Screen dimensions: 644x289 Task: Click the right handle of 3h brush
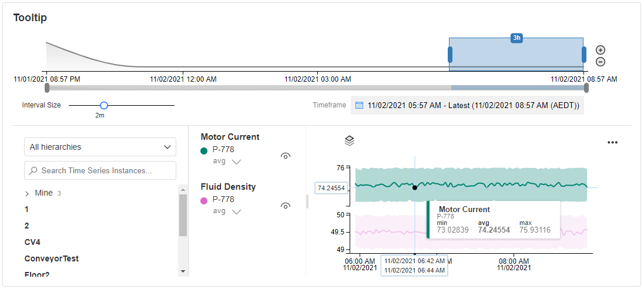tap(584, 55)
